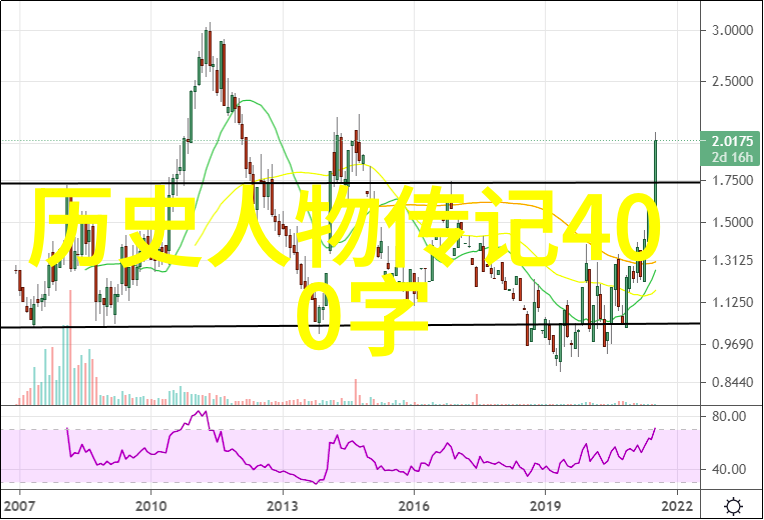Click the RSI 80.00 axis label

[729, 416]
